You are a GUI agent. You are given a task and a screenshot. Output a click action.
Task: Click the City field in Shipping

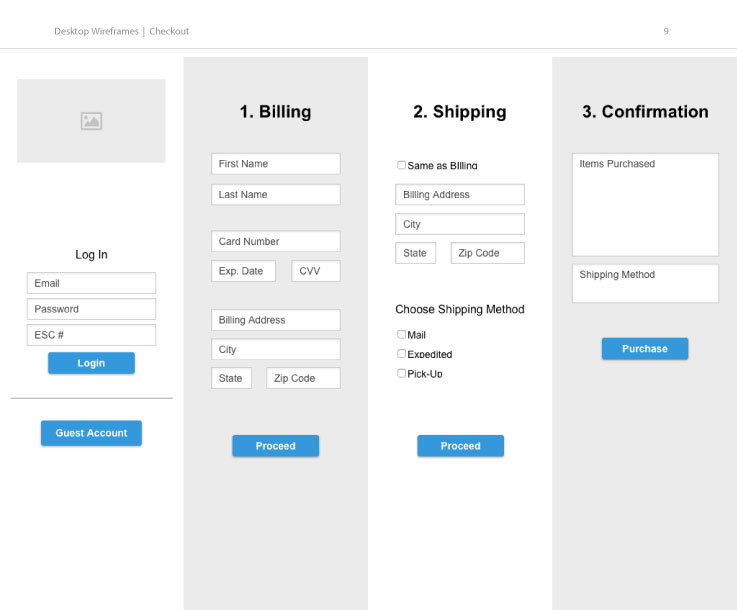coord(459,224)
